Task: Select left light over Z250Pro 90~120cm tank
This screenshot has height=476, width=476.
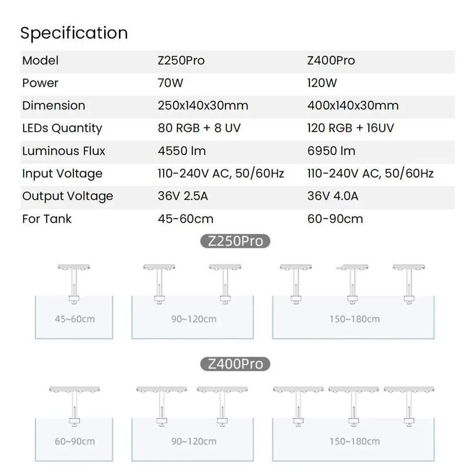Action: [x=159, y=267]
